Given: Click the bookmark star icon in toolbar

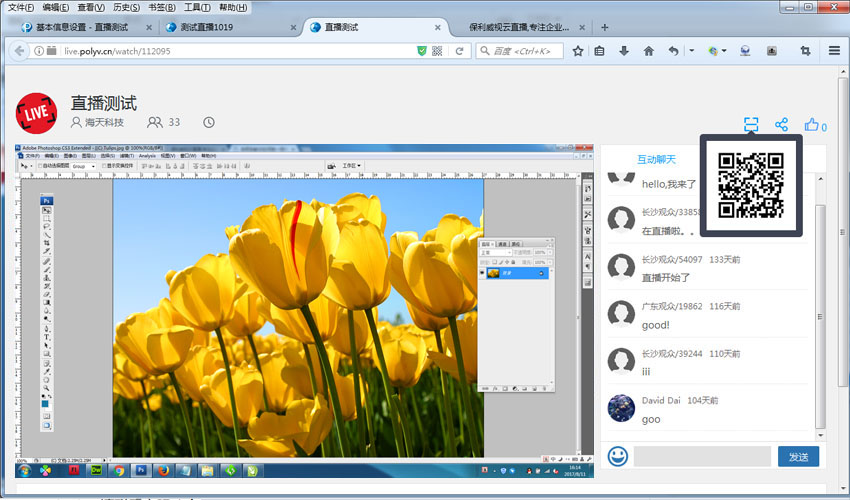Looking at the screenshot, I should pos(578,51).
